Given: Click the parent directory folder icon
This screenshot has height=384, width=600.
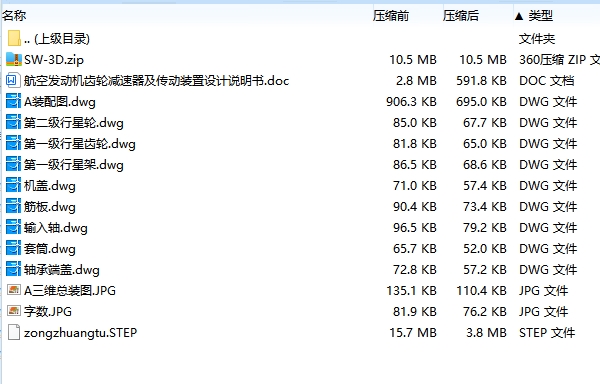Looking at the screenshot, I should pos(14,38).
